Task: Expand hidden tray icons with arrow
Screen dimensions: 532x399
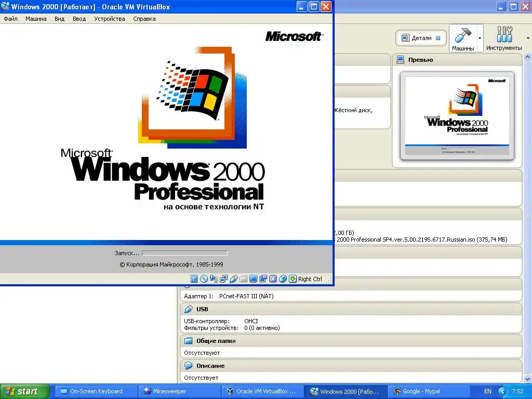Action: tap(502, 392)
